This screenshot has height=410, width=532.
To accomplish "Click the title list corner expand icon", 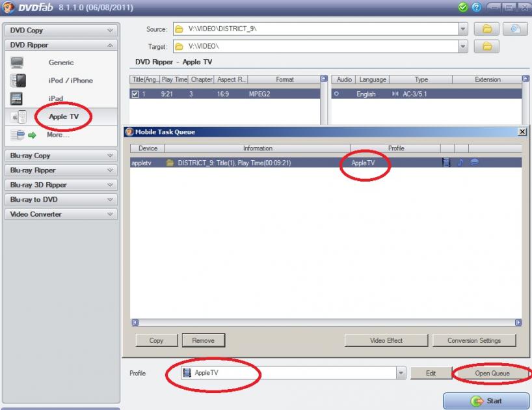I will pos(324,79).
